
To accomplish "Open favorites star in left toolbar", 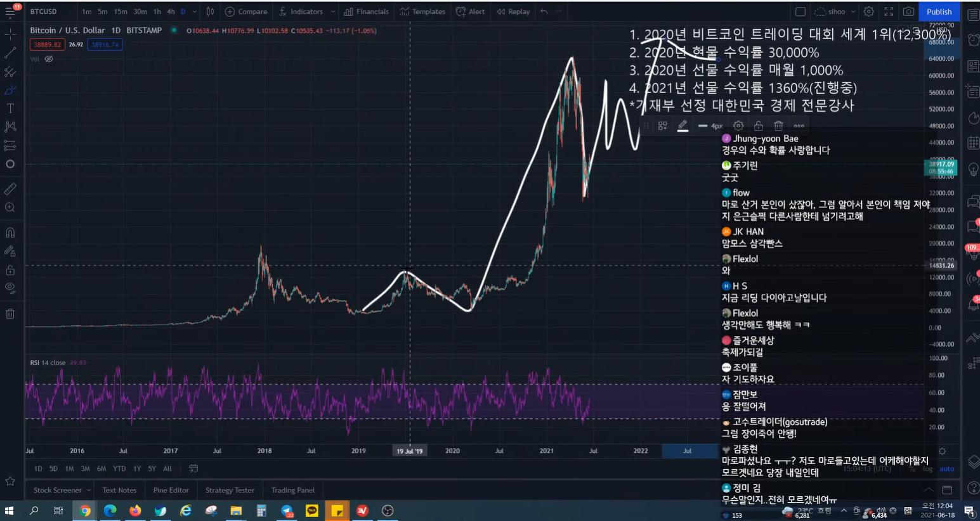I will (x=10, y=481).
